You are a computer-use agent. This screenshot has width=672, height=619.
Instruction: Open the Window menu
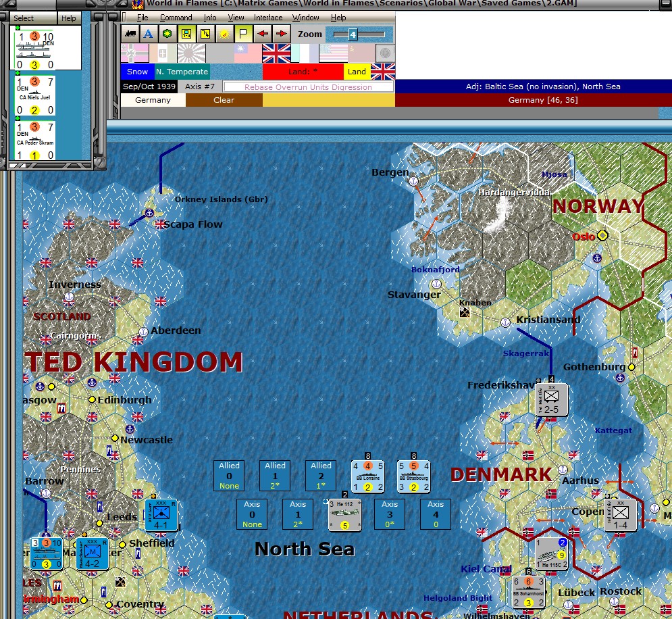pyautogui.click(x=305, y=18)
